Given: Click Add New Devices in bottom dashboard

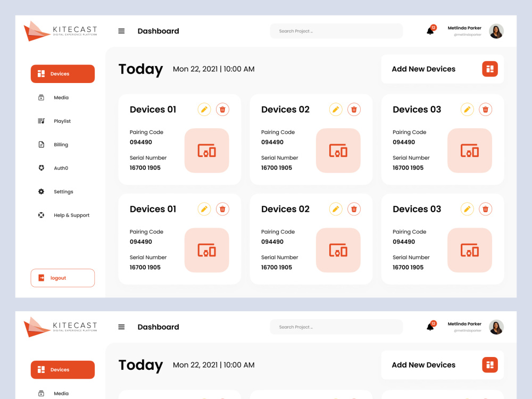Looking at the screenshot, I should tap(443, 365).
